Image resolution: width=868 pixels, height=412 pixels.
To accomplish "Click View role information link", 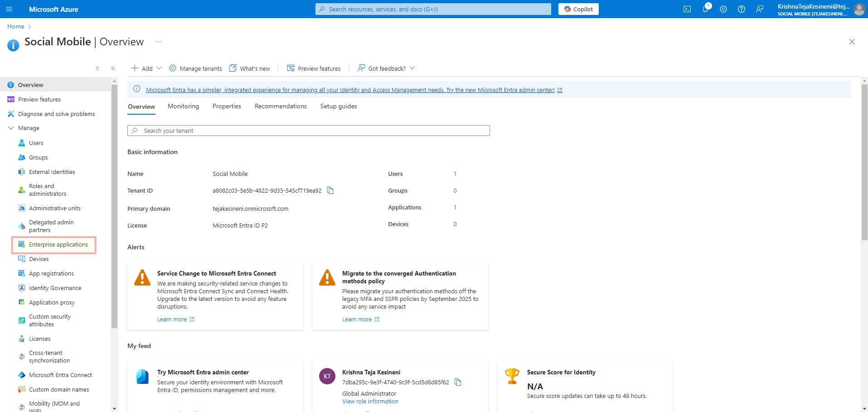I will tap(370, 402).
